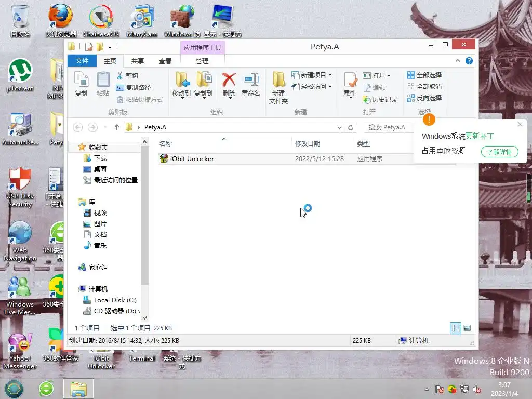The width and height of the screenshot is (532, 399).
Task: Switch to details view layout icon
Action: click(455, 328)
